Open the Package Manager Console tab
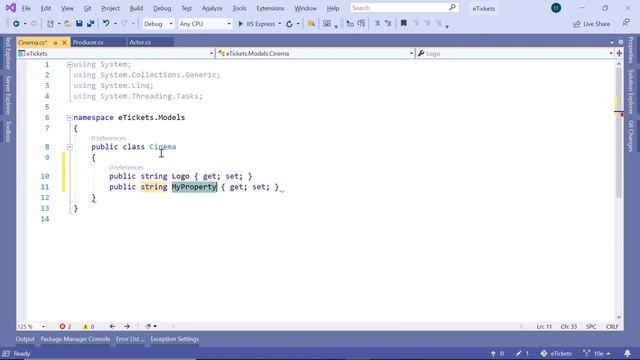The height and width of the screenshot is (360, 640). point(75,339)
